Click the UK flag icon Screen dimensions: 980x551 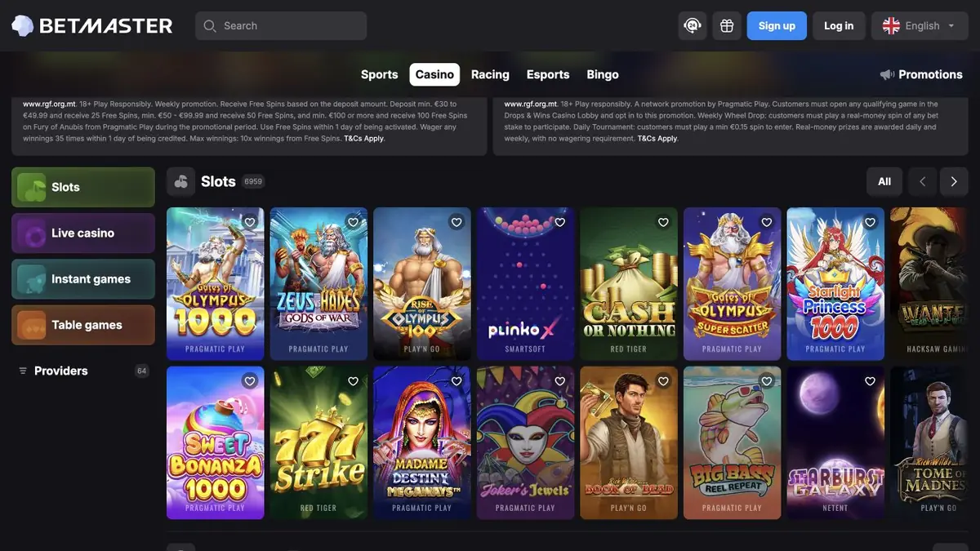[891, 26]
